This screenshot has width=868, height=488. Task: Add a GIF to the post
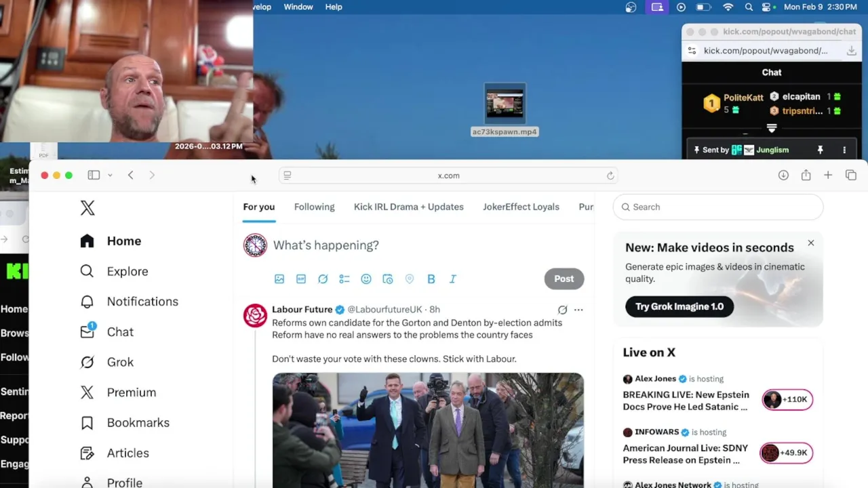pos(301,279)
